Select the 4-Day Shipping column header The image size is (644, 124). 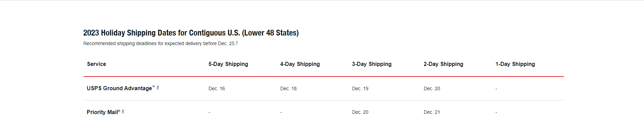tap(300, 64)
